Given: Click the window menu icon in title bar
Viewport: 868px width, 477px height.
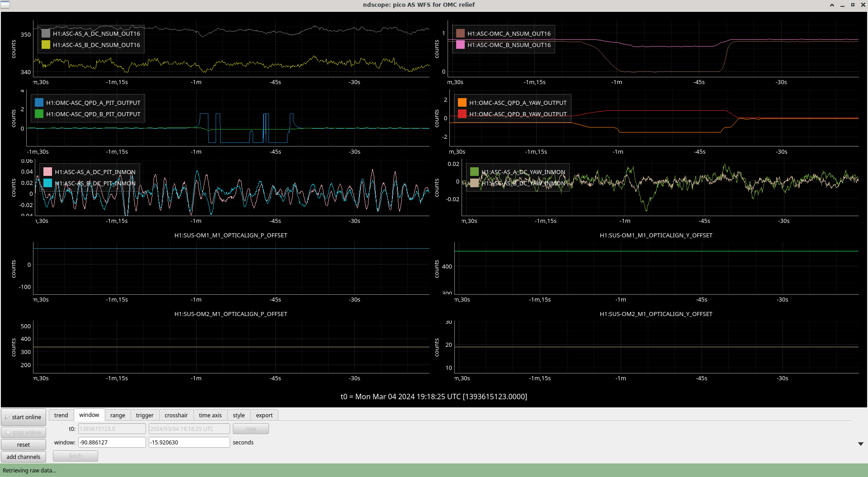Looking at the screenshot, I should (5, 5).
